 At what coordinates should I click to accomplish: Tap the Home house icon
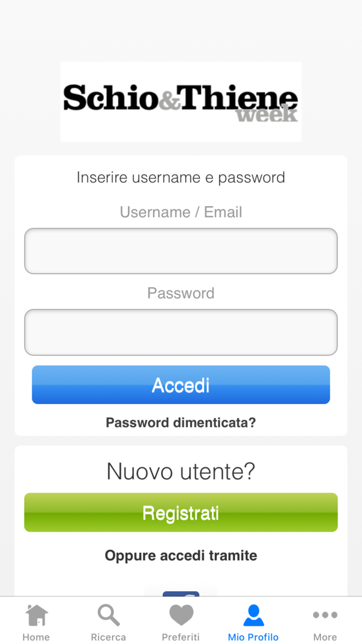[x=37, y=616]
